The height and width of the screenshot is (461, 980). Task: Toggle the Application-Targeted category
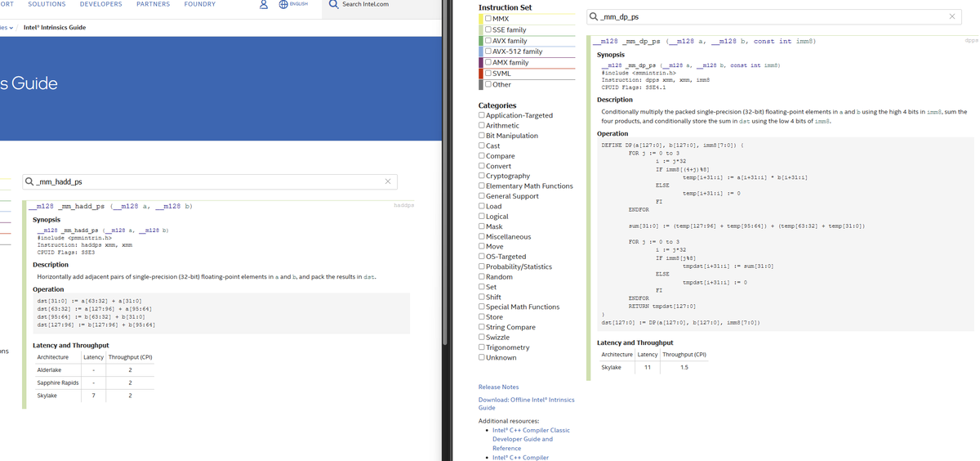click(x=482, y=115)
